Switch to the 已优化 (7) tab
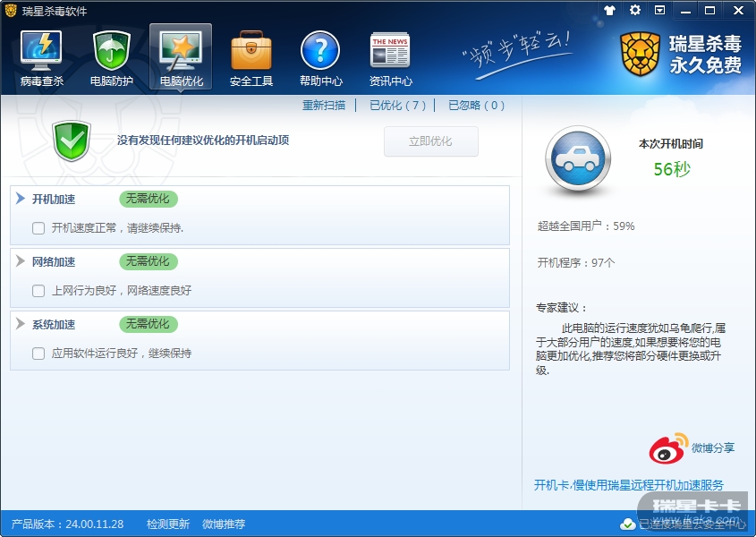Screen dimensions: 756x537 click(x=397, y=106)
